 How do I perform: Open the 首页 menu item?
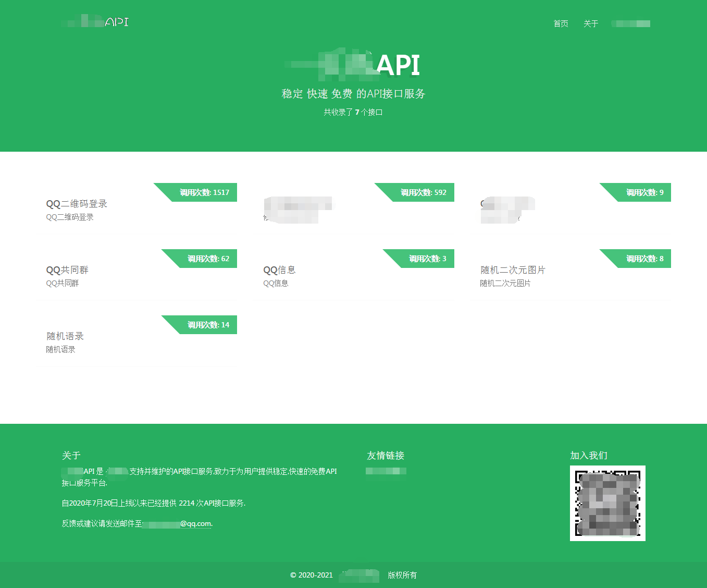click(x=560, y=23)
